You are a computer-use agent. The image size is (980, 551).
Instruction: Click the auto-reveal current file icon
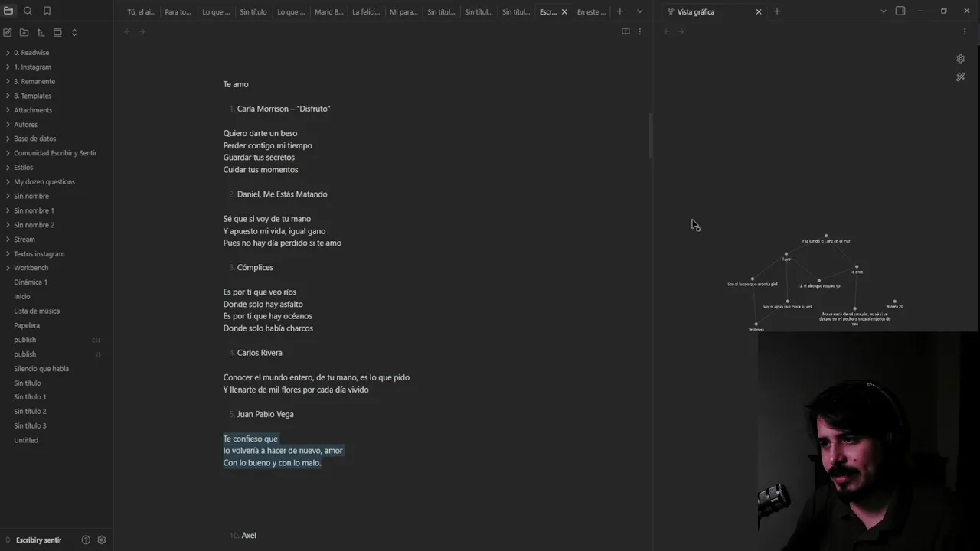pyautogui.click(x=57, y=32)
